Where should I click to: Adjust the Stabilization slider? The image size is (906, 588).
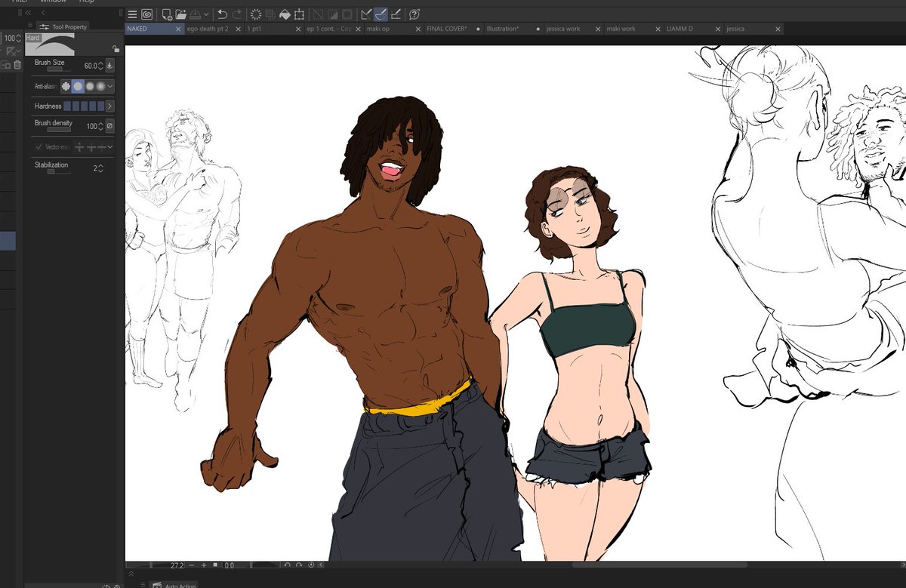click(59, 172)
